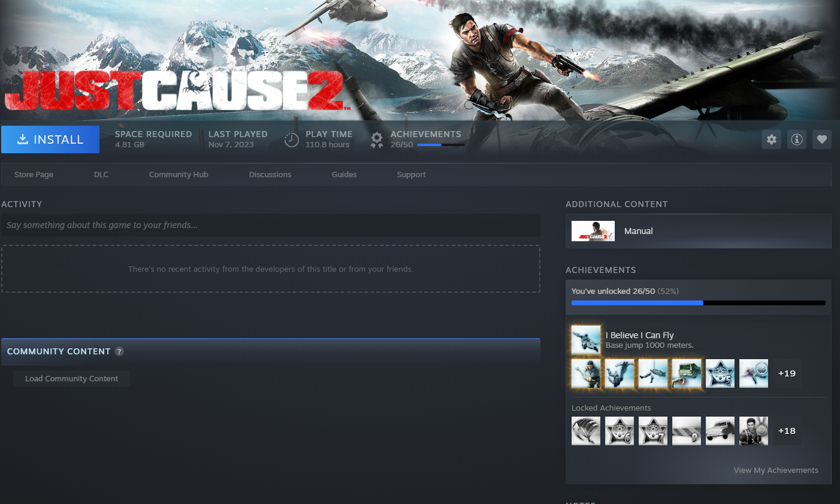
Task: Click the fifth unlocked achievement, star icon
Action: click(720, 374)
